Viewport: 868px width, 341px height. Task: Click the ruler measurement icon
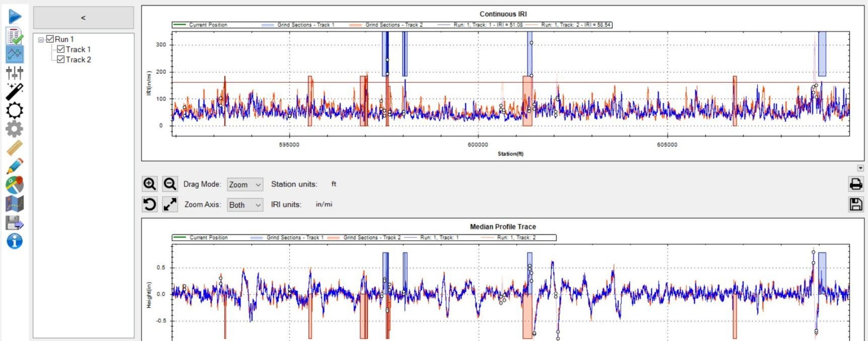pos(15,148)
